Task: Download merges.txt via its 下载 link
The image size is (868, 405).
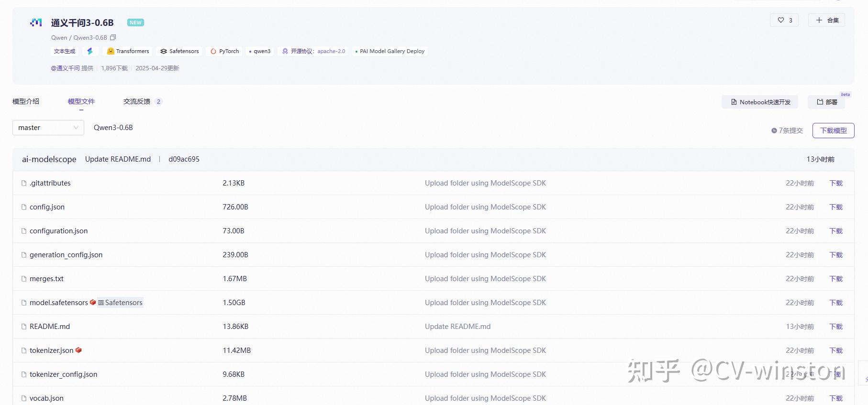Action: 836,279
